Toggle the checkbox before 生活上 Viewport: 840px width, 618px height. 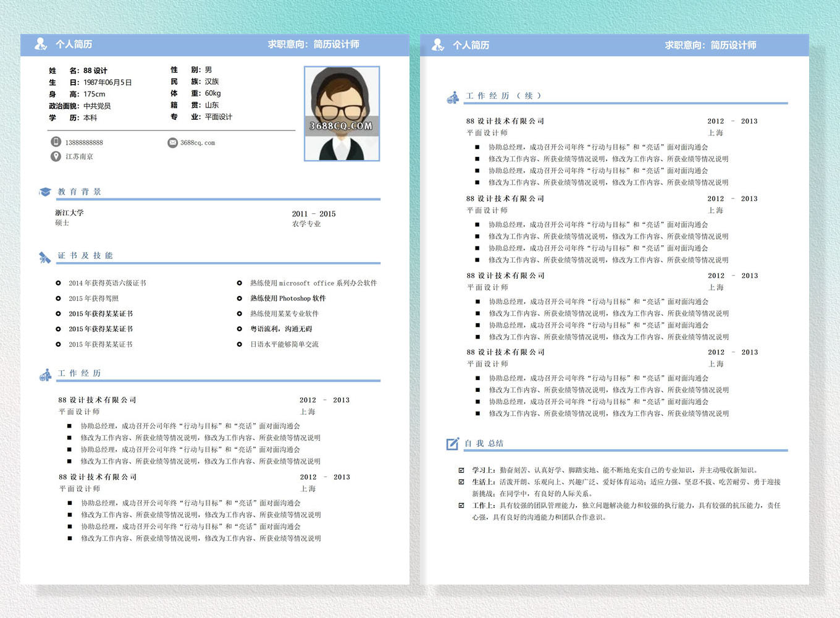tap(461, 482)
